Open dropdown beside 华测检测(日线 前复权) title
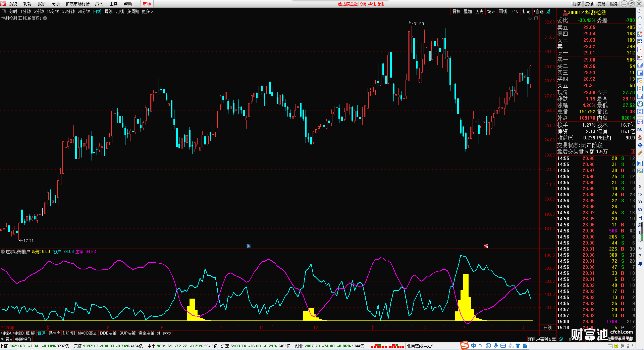This screenshot has height=350, width=644. click(x=45, y=18)
